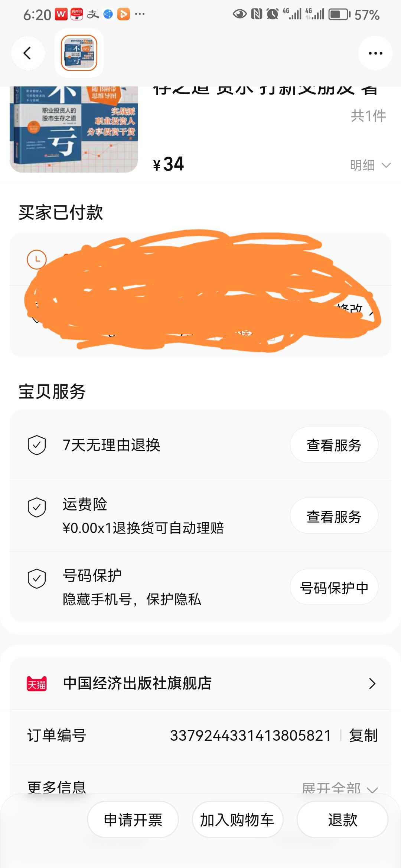The image size is (401, 868).
Task: Copy the order number with 复制
Action: (363, 736)
